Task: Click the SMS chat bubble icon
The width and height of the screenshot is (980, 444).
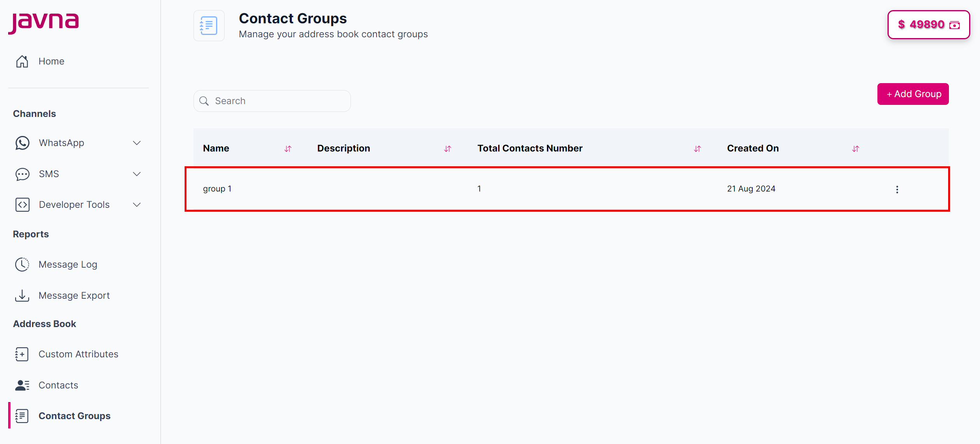Action: point(22,174)
